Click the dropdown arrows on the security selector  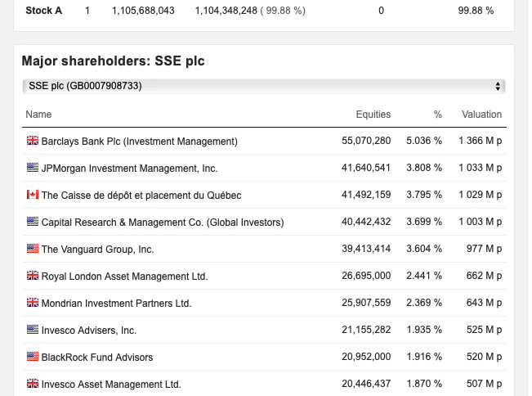click(x=498, y=86)
